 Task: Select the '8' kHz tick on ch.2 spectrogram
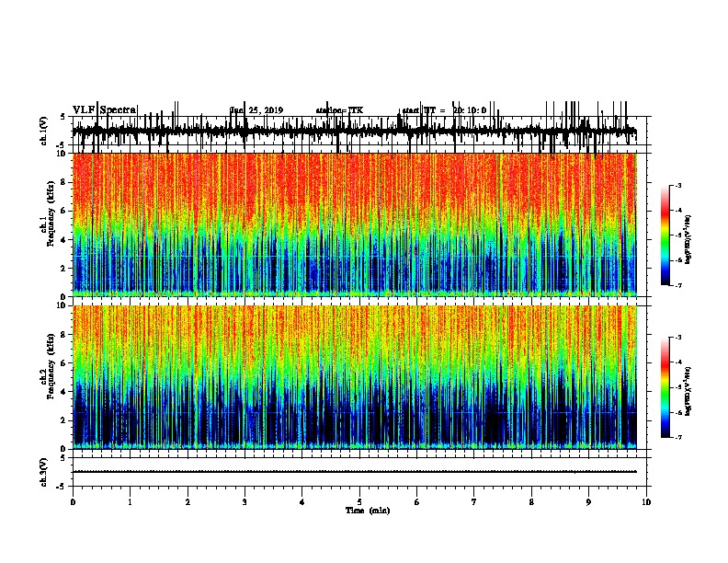[x=64, y=335]
